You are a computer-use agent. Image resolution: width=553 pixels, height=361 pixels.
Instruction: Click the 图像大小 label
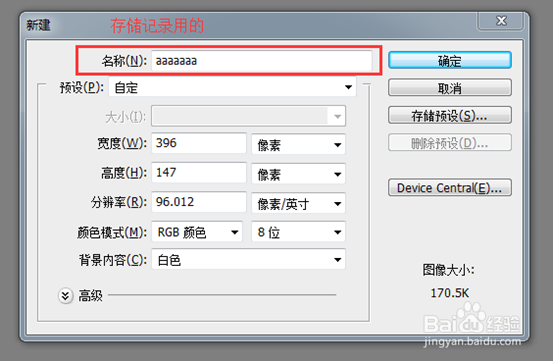pyautogui.click(x=448, y=270)
